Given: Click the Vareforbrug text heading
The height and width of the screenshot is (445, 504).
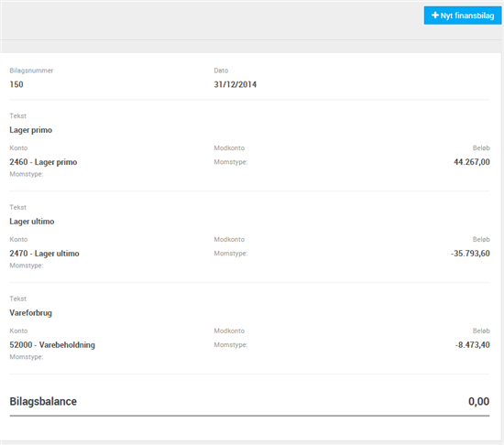Looking at the screenshot, I should pos(31,313).
